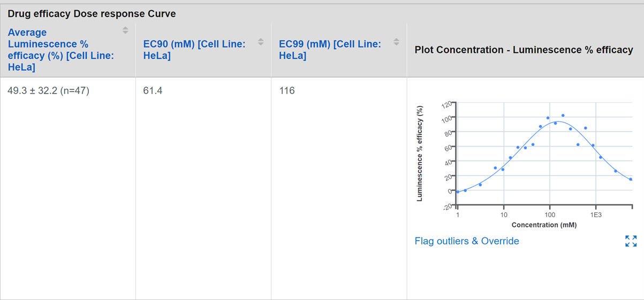Select the EC90 value 61.4 cell
Screen dimensions: 644x300
(x=153, y=91)
